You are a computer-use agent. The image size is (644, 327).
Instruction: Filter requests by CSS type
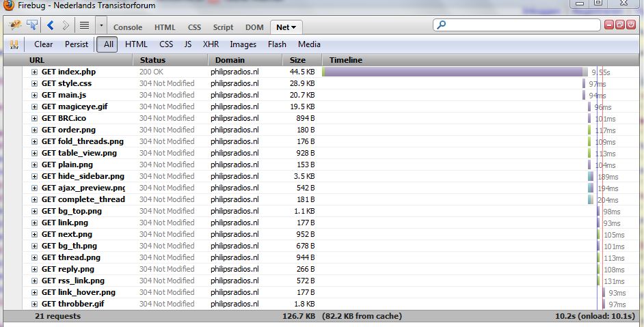(x=166, y=44)
